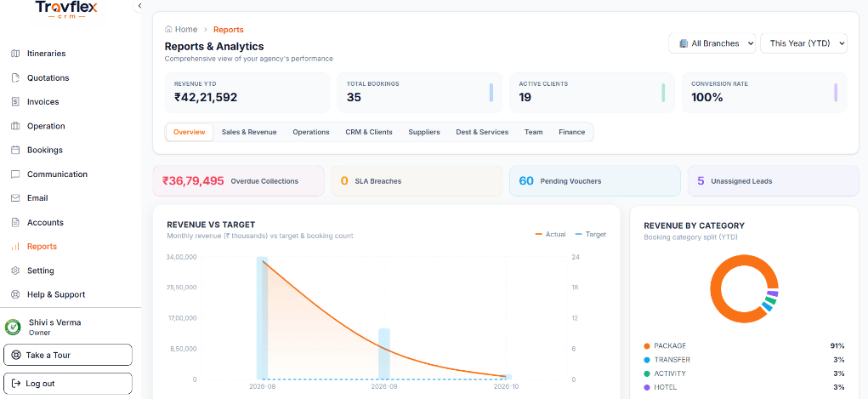
Task: Click the green ACTIVITY legend dot
Action: pos(647,373)
